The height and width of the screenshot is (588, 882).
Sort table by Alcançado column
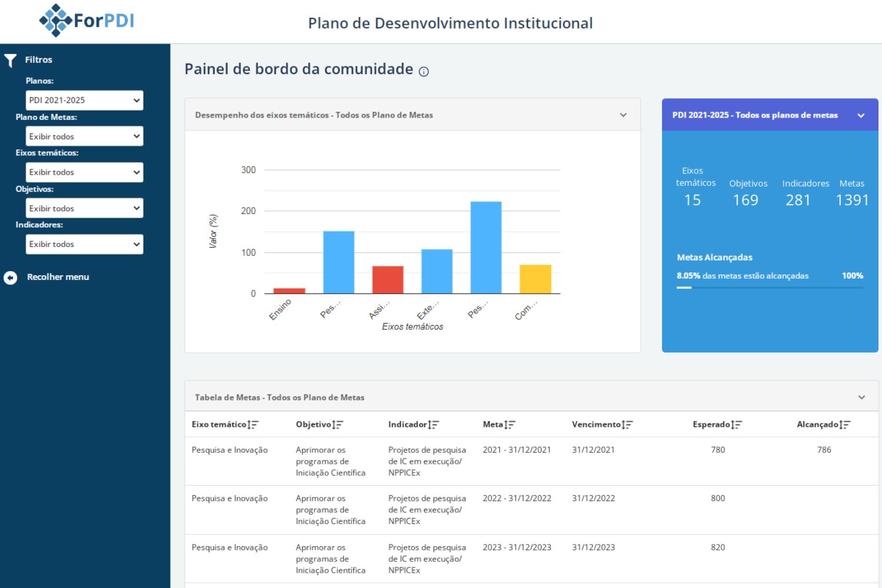tap(845, 424)
